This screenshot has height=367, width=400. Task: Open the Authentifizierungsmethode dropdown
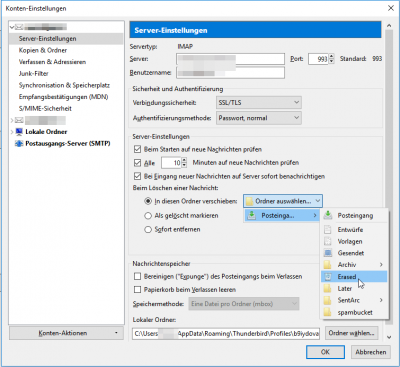259,118
